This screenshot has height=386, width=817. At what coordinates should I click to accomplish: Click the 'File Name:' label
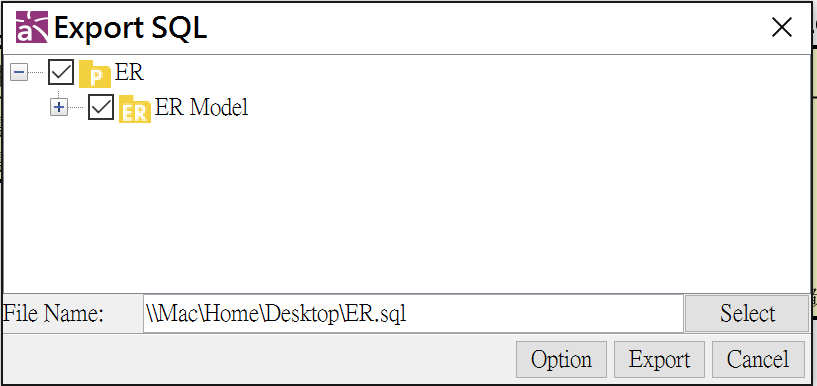pyautogui.click(x=54, y=314)
